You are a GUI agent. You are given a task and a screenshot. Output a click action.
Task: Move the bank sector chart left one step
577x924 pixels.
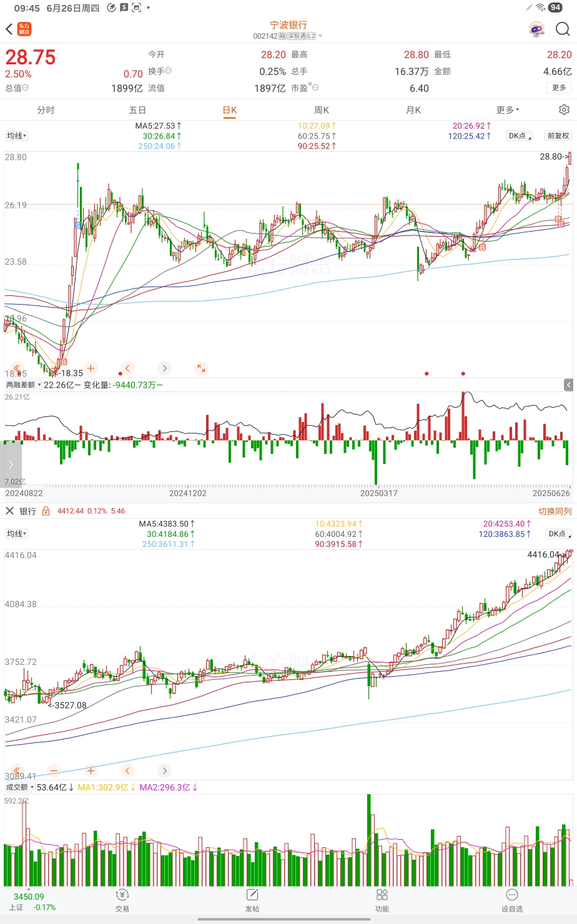pos(127,770)
